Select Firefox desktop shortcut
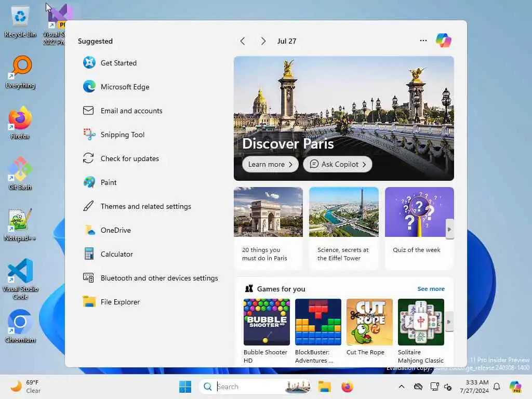This screenshot has height=399, width=532. coord(20,123)
